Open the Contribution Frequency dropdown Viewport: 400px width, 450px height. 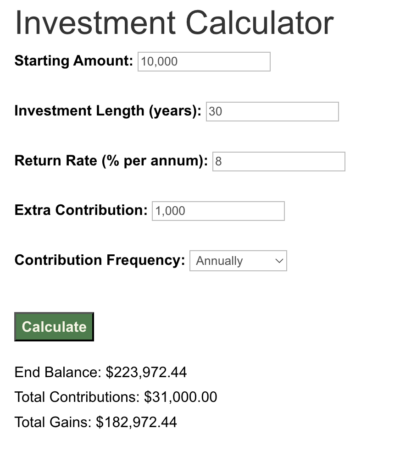(x=238, y=261)
